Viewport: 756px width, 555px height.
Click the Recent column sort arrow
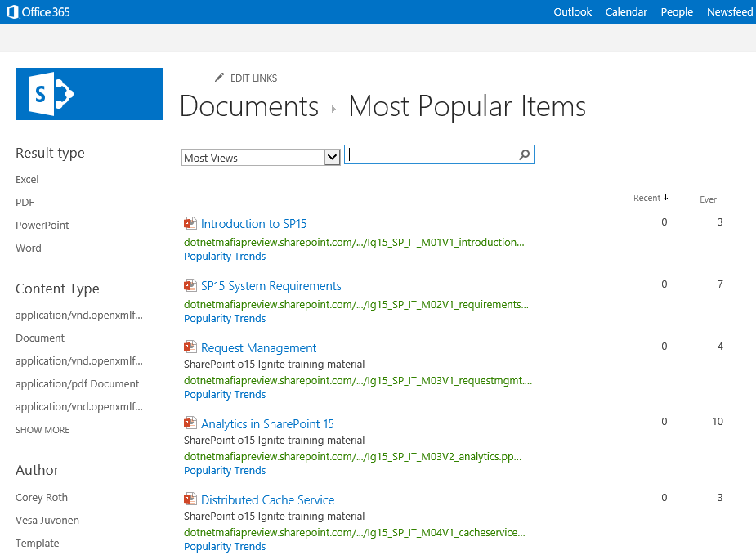(x=665, y=197)
